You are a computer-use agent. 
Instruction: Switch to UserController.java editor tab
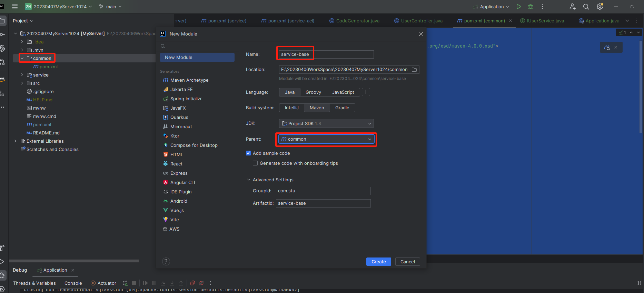click(x=421, y=21)
